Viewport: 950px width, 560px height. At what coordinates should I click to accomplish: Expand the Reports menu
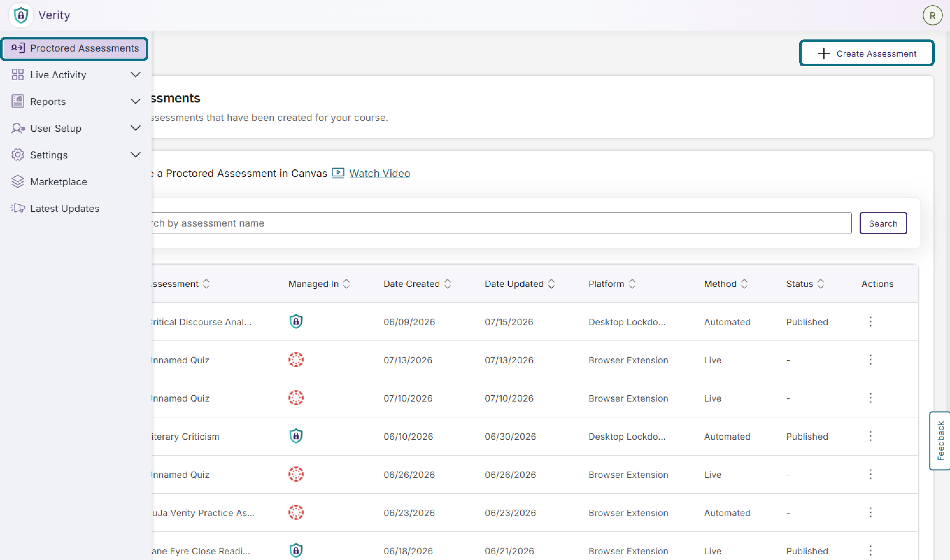coord(135,101)
